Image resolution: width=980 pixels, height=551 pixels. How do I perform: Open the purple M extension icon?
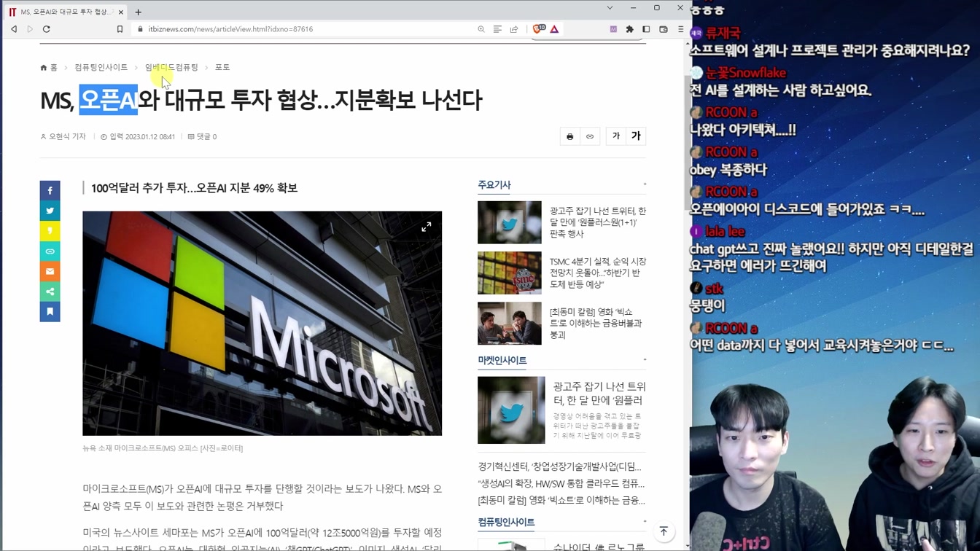(613, 29)
